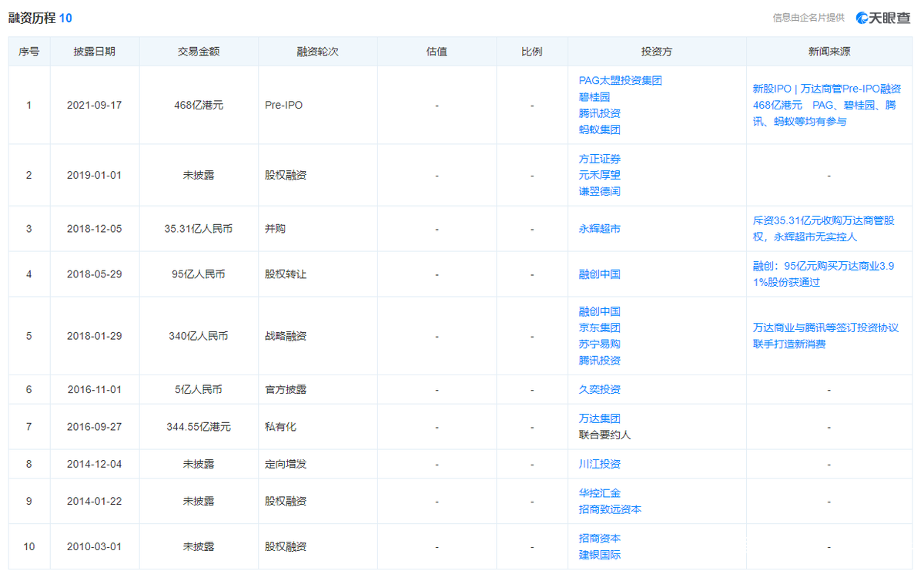This screenshot has width=924, height=571.
Task: Select the date 2016-11-01
Action: click(95, 390)
